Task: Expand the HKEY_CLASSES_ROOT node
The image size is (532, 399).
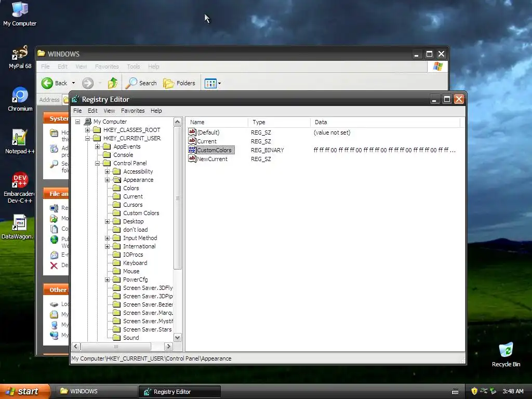Action: coord(87,130)
